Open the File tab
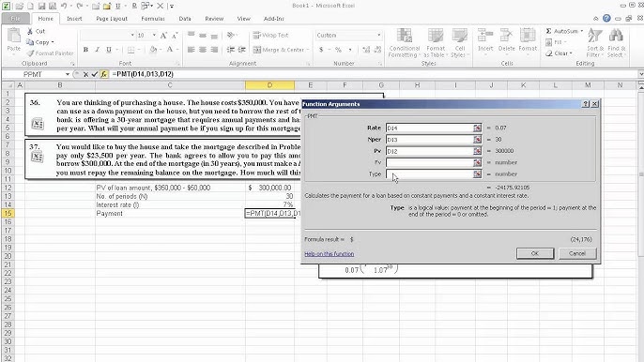 (16, 19)
